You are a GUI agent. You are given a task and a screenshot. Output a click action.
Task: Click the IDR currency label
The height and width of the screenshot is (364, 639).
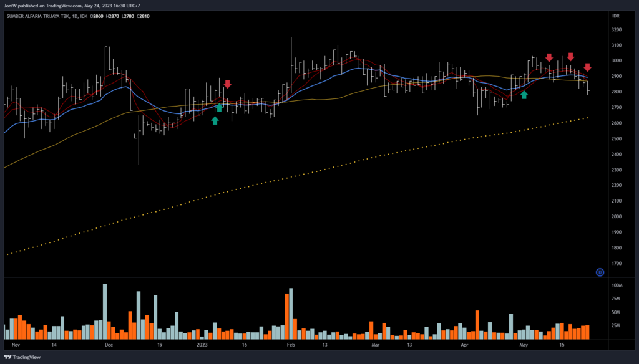[x=615, y=16]
